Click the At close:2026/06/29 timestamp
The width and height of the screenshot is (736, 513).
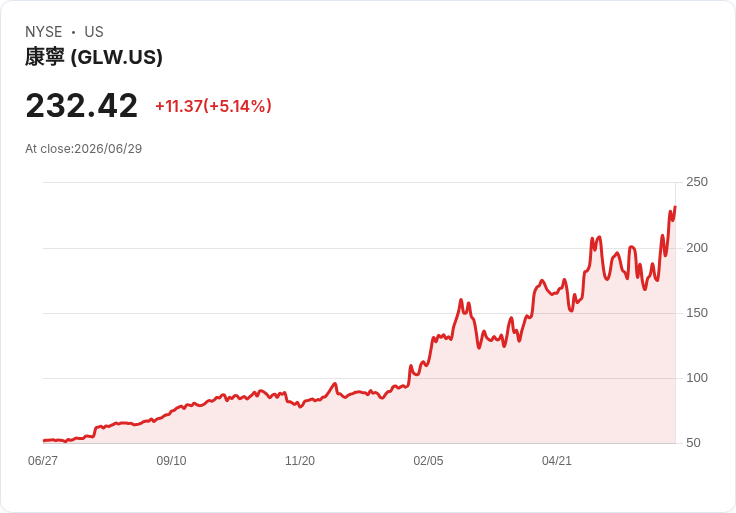pos(84,149)
